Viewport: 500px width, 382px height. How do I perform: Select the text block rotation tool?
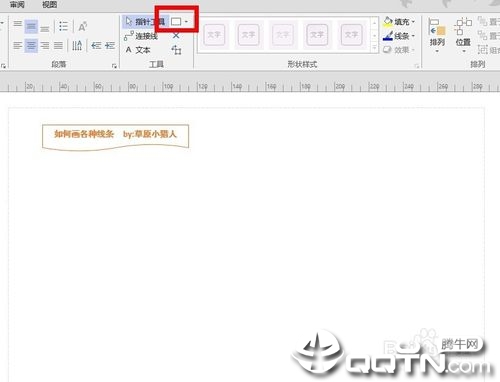click(176, 50)
